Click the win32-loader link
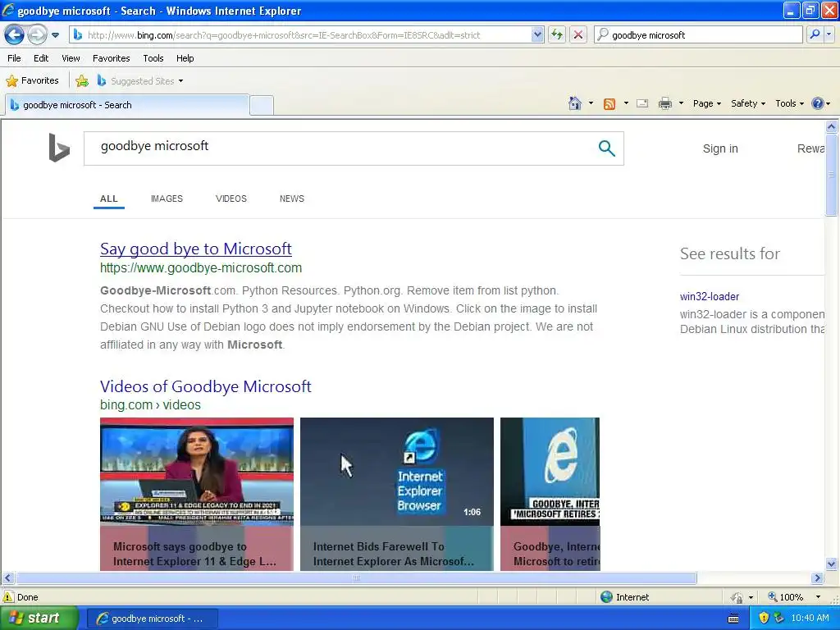The image size is (840, 630). coord(710,297)
